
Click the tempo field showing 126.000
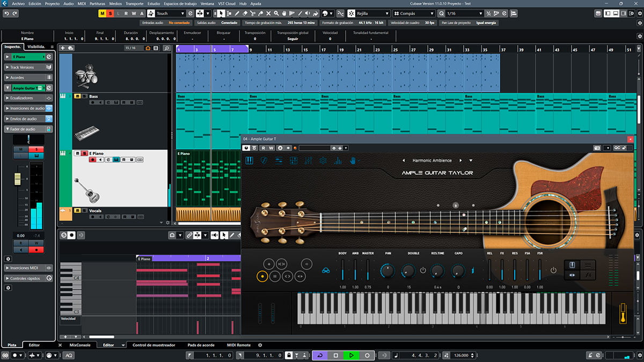[x=460, y=356]
